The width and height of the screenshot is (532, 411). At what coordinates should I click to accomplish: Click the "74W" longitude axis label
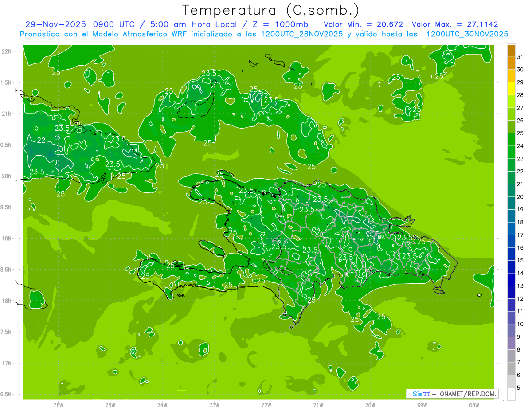162,405
